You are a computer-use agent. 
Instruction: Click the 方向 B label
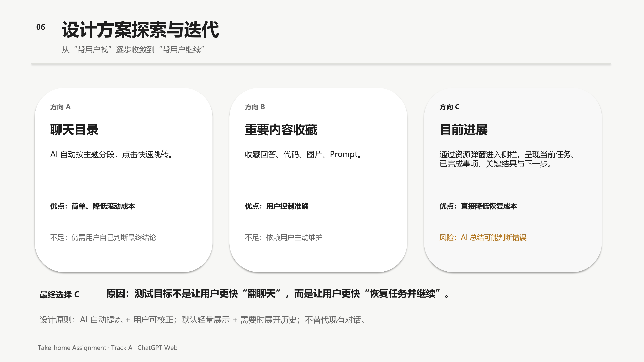click(255, 107)
